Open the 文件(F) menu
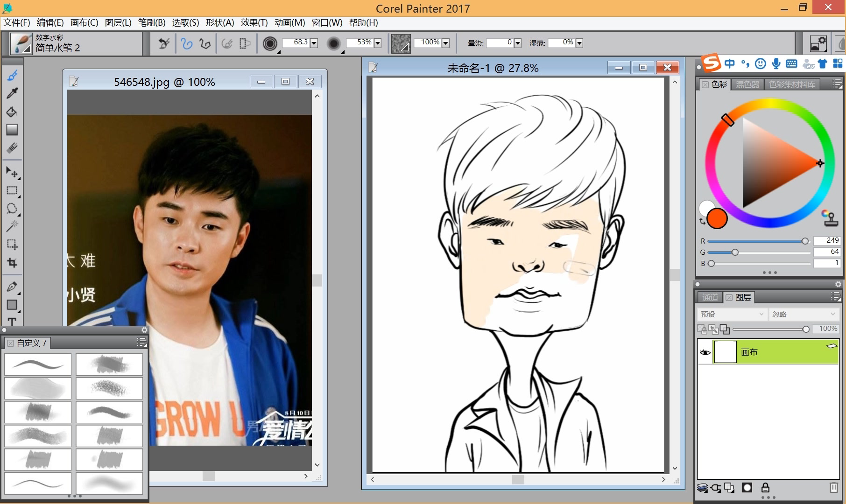 [17, 22]
